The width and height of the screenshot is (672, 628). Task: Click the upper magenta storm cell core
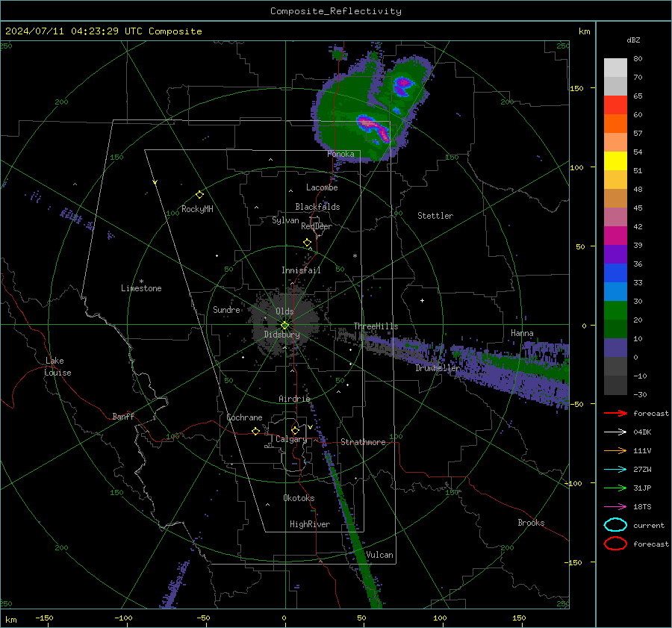[403, 85]
